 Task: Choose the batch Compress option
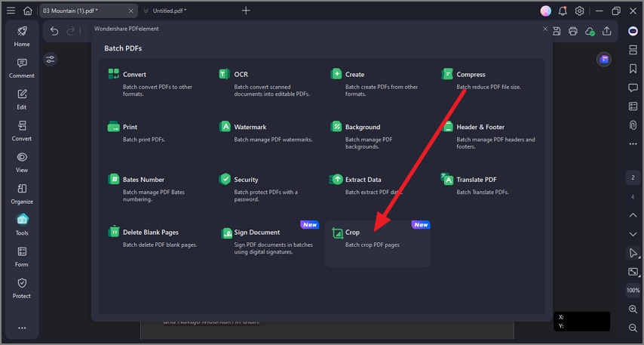click(x=489, y=83)
